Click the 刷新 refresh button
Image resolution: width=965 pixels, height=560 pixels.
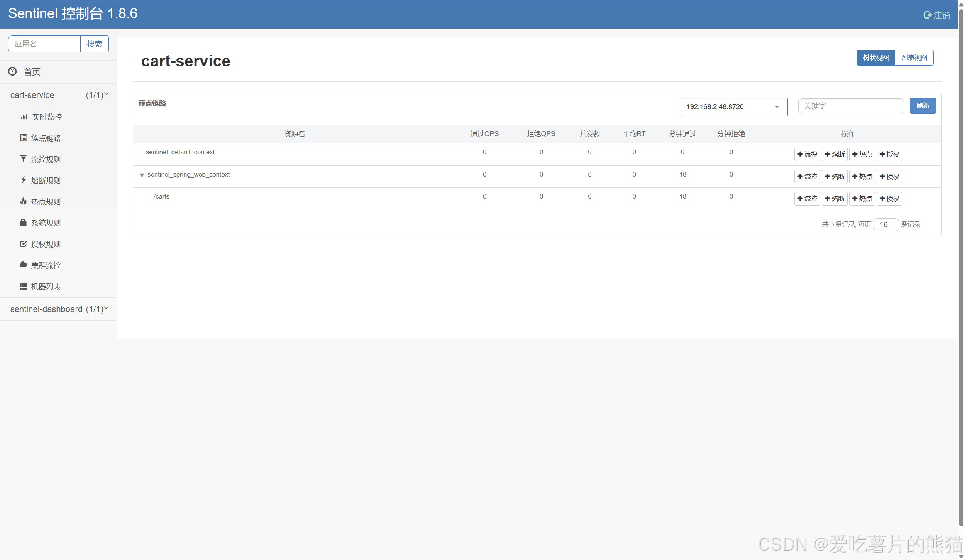923,106
